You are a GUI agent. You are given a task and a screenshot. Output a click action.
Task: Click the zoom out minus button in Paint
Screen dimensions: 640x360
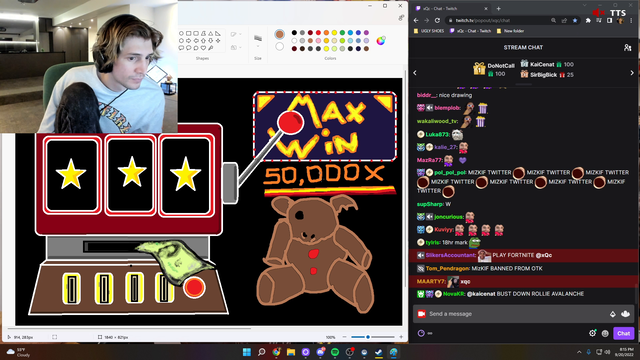(344, 337)
